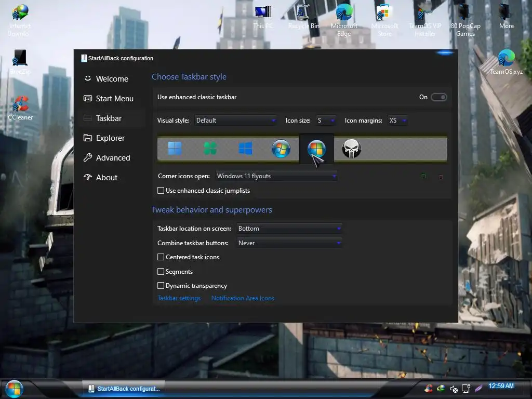This screenshot has height=399, width=532.
Task: Open Internet Download Manager desktop shortcut
Action: pos(19,20)
